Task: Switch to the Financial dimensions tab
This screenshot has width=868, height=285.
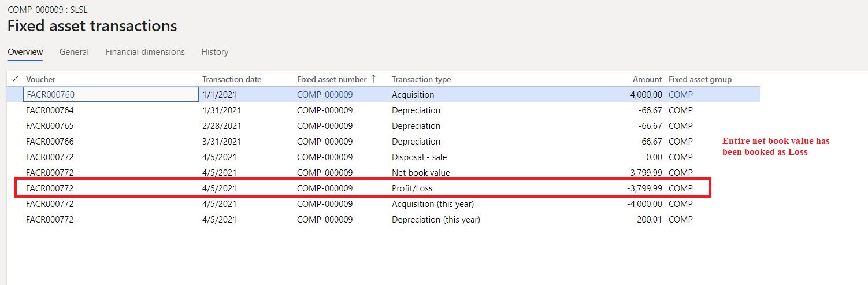Action: pos(145,52)
